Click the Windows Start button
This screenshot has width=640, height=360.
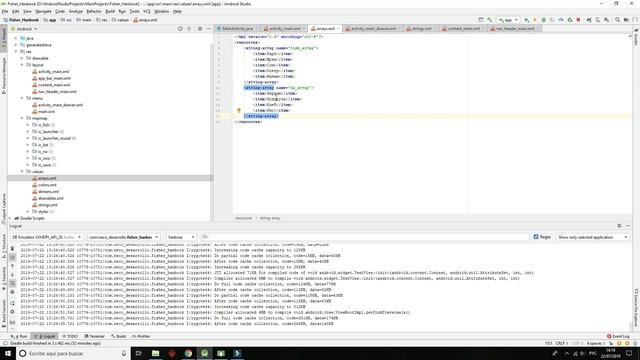coord(8,353)
